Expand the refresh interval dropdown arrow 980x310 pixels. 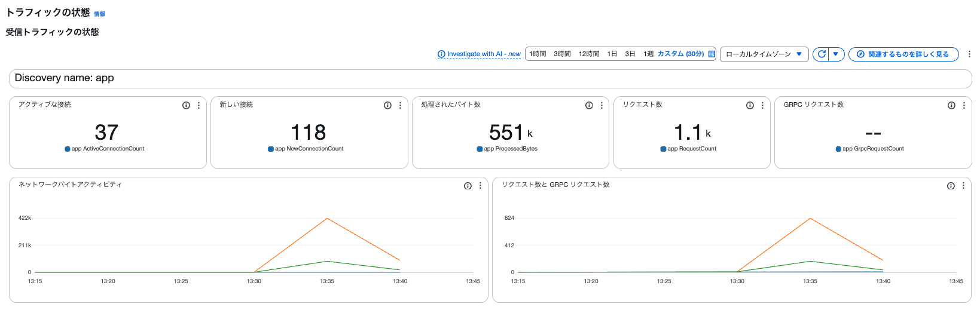(x=835, y=54)
